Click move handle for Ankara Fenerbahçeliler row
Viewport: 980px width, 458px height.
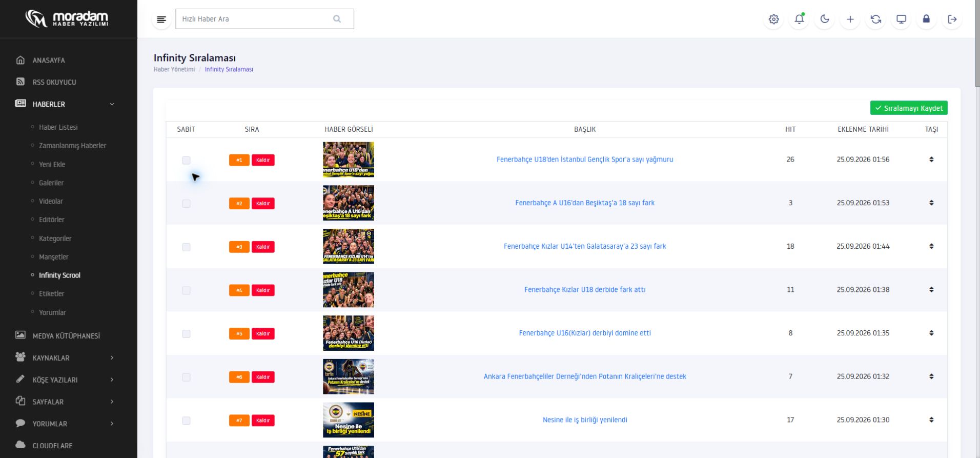(x=931, y=376)
